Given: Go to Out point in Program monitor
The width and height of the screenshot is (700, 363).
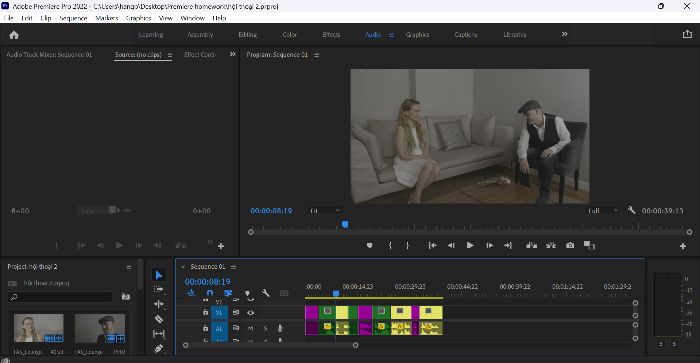Looking at the screenshot, I should pyautogui.click(x=508, y=246).
